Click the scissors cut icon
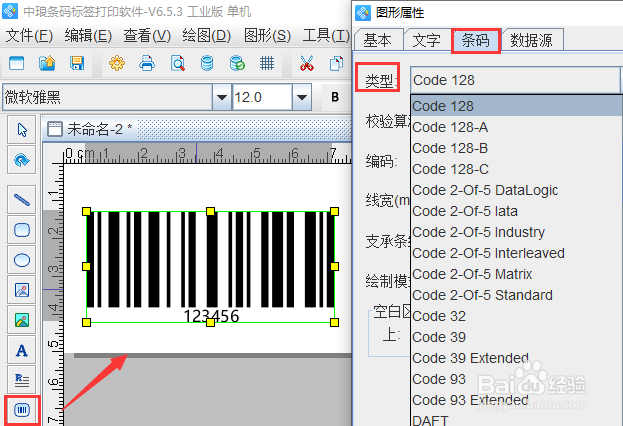623x426 pixels. pos(307,63)
